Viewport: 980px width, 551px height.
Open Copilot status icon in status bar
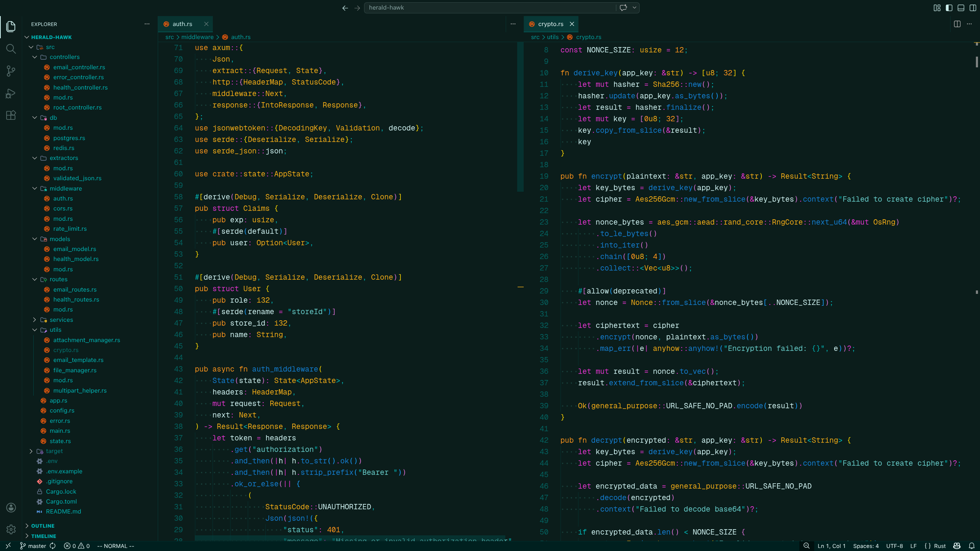click(957, 546)
